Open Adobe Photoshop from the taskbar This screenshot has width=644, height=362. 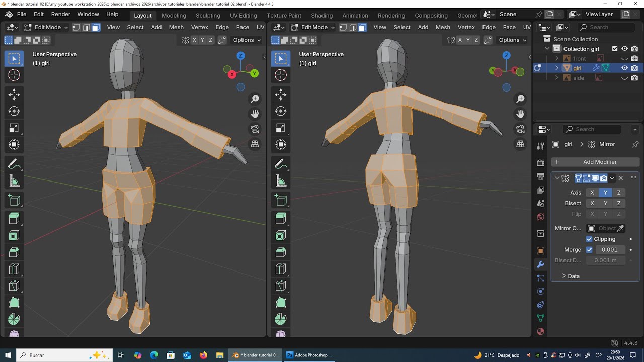(309, 355)
